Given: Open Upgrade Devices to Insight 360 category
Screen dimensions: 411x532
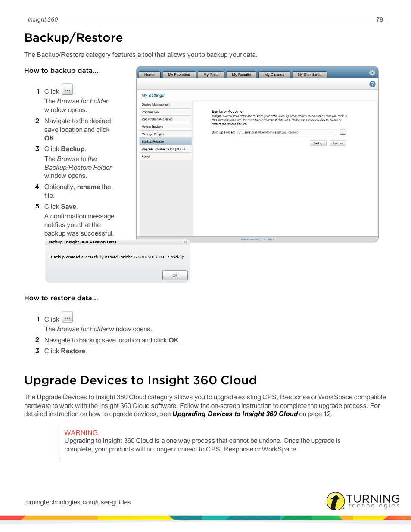Looking at the screenshot, I should 165,149.
